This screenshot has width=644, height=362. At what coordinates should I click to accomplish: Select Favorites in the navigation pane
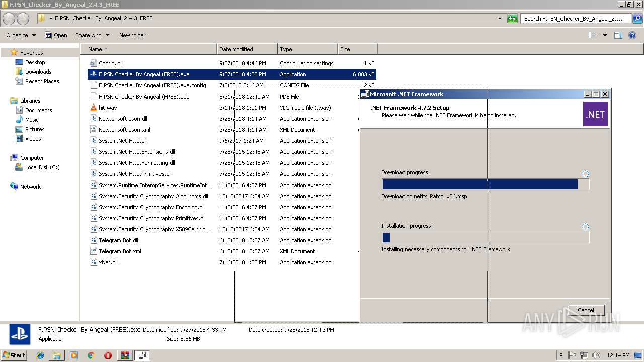(x=31, y=53)
